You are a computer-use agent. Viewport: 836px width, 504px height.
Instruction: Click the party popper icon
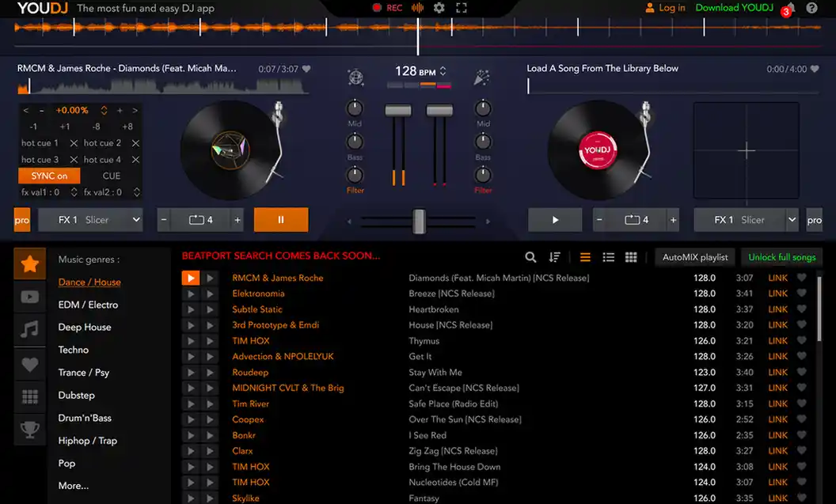481,78
